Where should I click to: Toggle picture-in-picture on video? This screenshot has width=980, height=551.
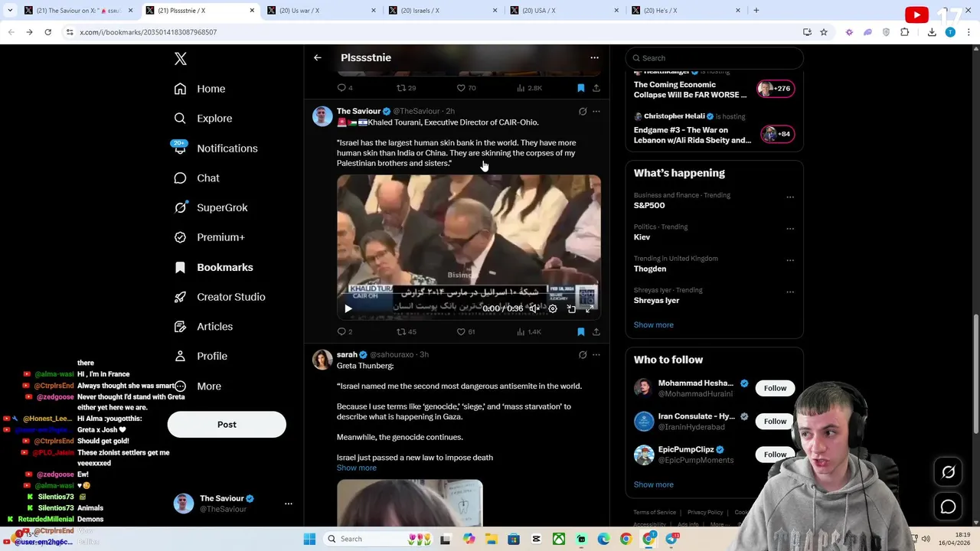[x=571, y=308]
